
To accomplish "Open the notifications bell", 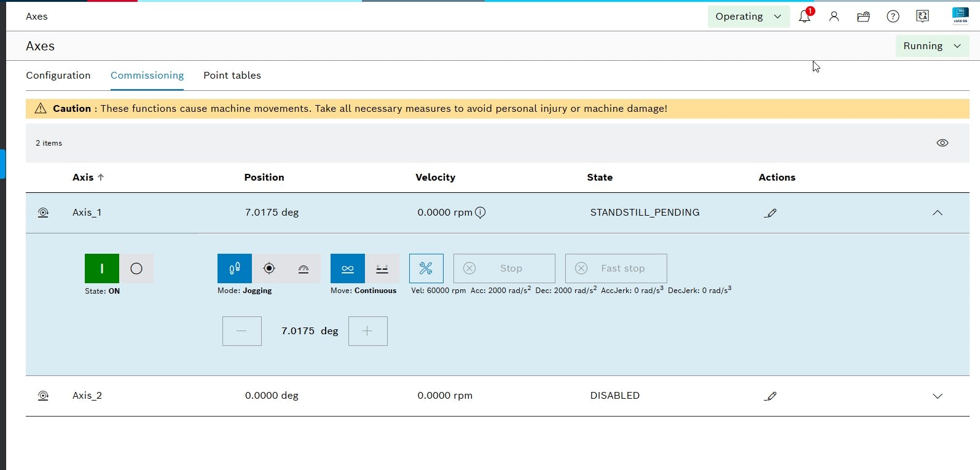I will pos(804,17).
